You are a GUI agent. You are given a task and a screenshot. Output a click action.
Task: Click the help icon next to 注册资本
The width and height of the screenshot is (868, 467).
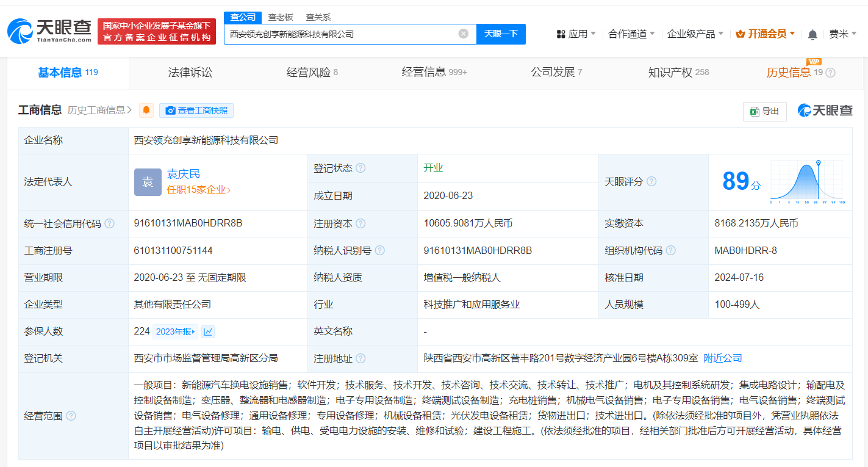point(361,223)
